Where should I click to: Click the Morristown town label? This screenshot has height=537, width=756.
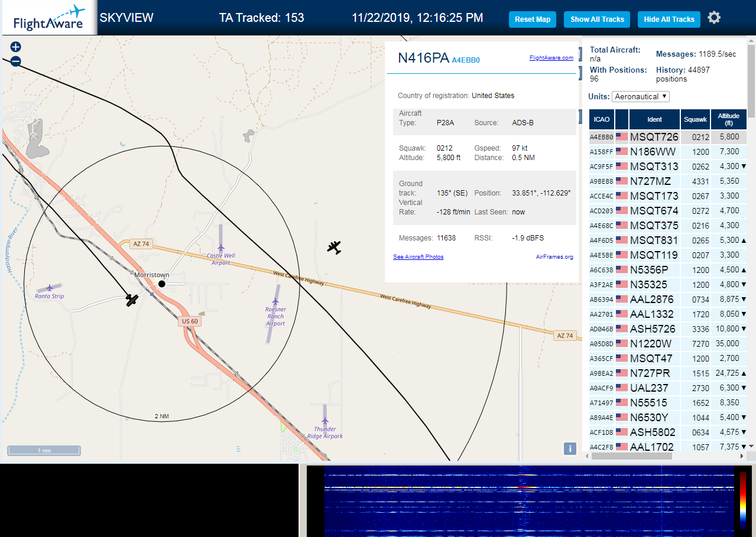152,275
